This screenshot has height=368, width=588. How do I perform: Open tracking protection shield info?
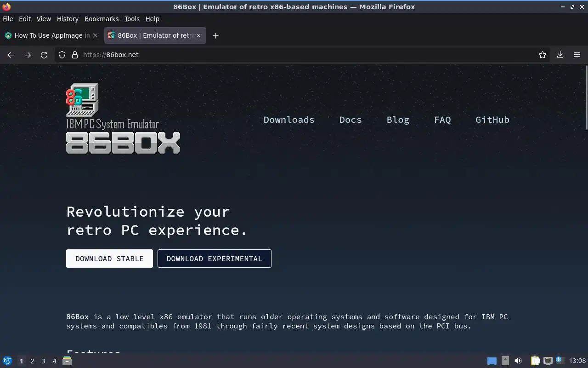tap(62, 55)
